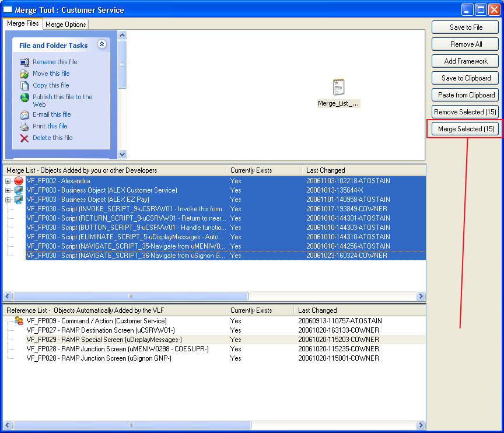
Task: Click the Delete this file link
Action: coord(52,138)
